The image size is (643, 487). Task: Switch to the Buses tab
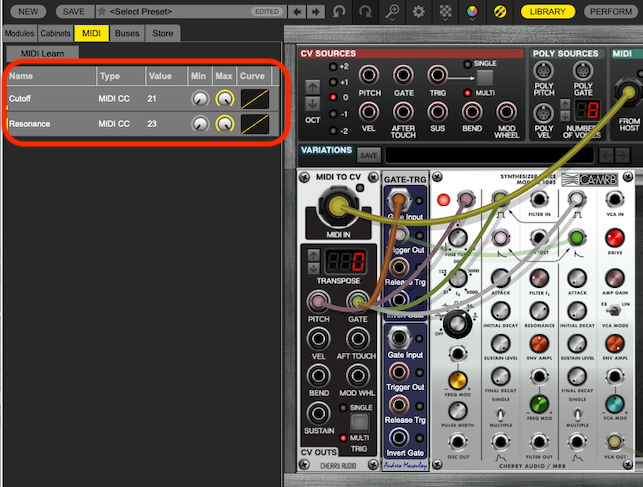click(127, 33)
